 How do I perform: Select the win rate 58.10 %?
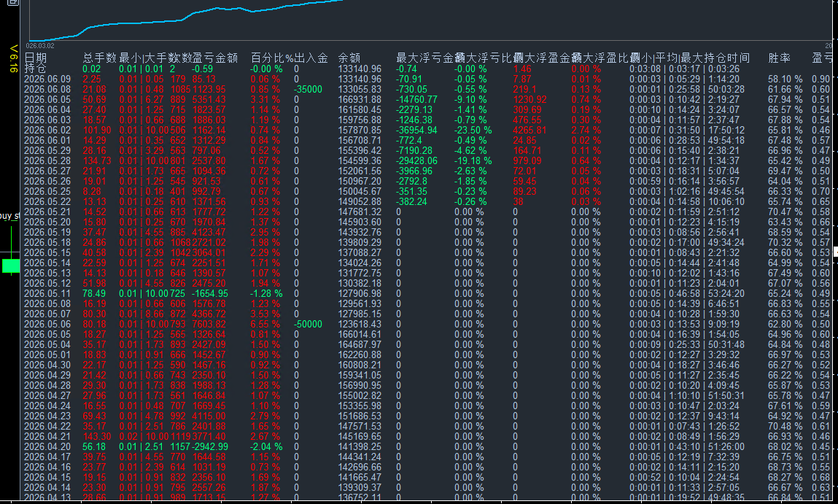point(785,79)
